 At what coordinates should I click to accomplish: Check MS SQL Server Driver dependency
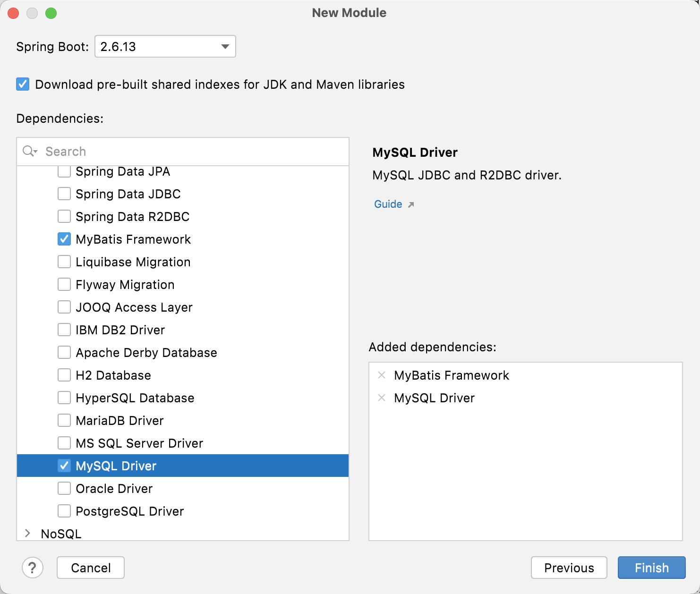[x=64, y=443]
